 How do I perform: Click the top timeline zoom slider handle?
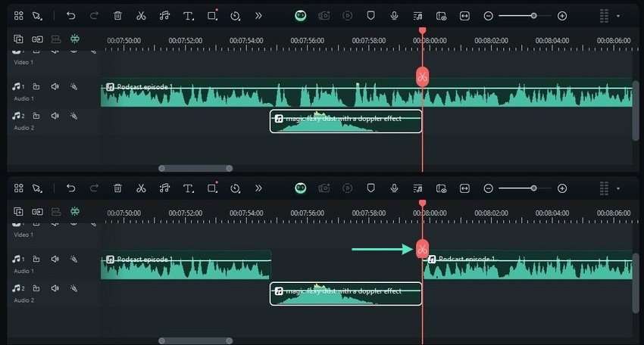533,16
